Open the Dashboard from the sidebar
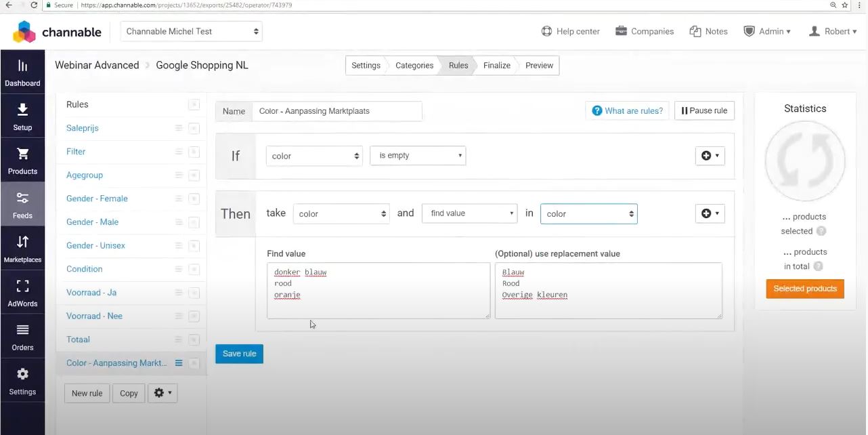Image resolution: width=868 pixels, height=435 pixels. pos(22,72)
